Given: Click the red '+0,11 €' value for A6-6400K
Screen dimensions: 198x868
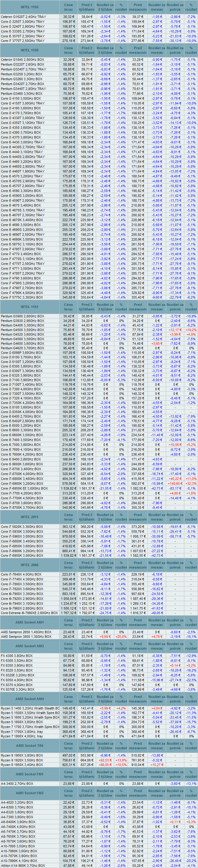Looking at the screenshot, I should click(175, 822).
